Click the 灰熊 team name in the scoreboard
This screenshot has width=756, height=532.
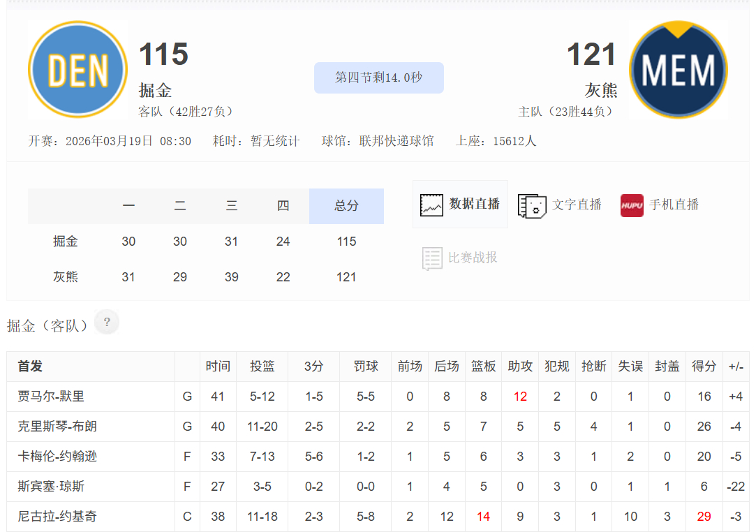[x=66, y=276]
